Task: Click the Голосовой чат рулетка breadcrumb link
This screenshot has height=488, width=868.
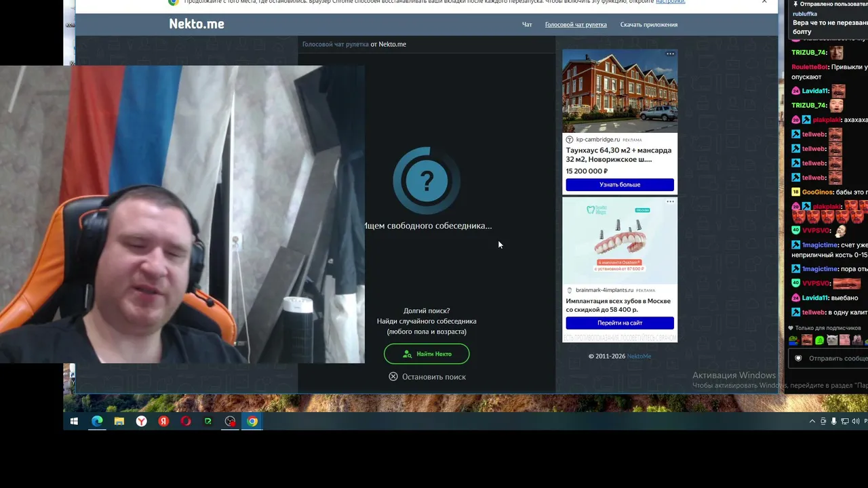Action: pos(336,44)
